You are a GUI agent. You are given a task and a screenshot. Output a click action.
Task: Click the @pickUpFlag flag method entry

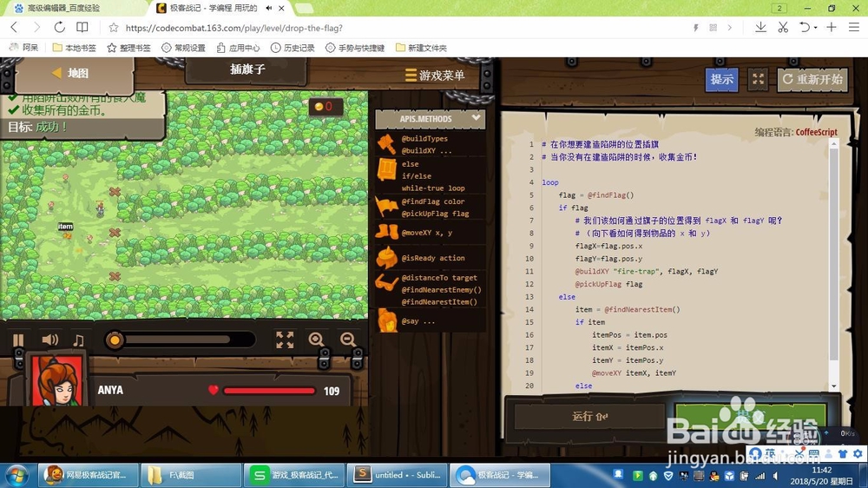[x=435, y=214]
